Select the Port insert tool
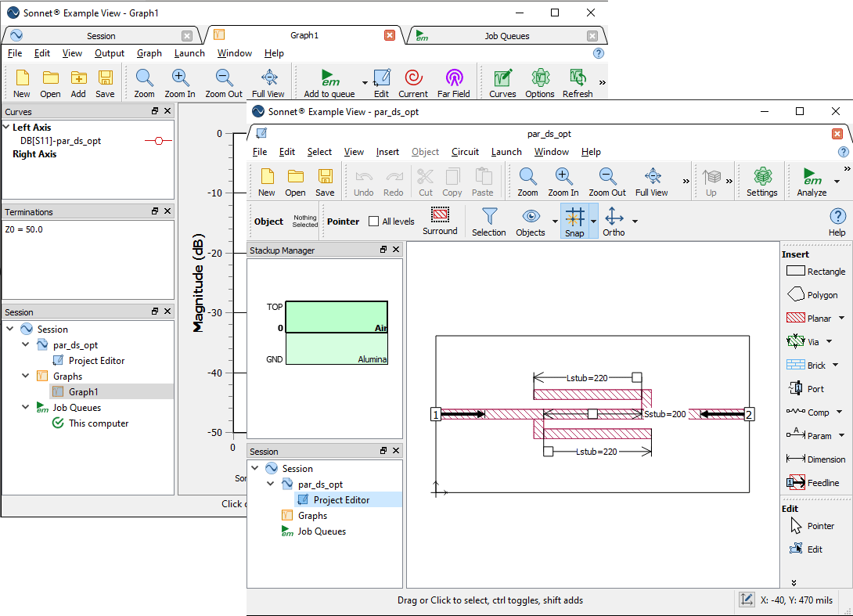 [x=806, y=388]
